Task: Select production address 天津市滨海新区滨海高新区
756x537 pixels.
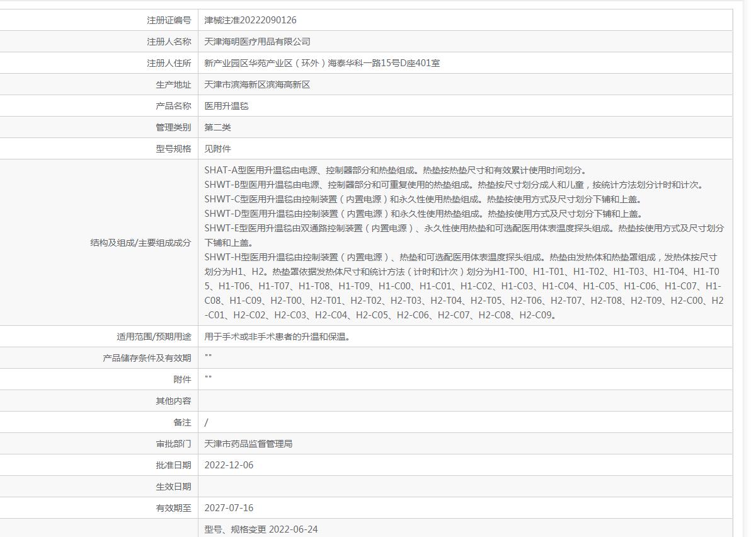Action: (258, 84)
